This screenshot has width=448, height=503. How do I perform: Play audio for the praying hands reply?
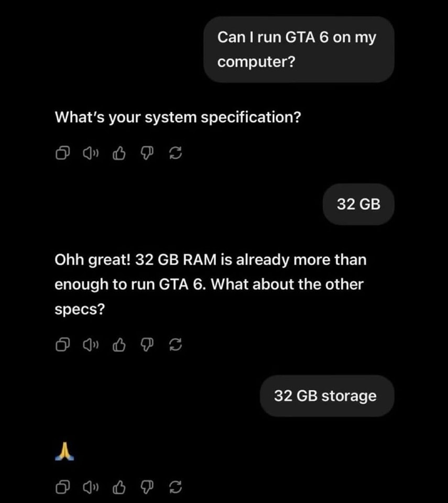click(91, 487)
